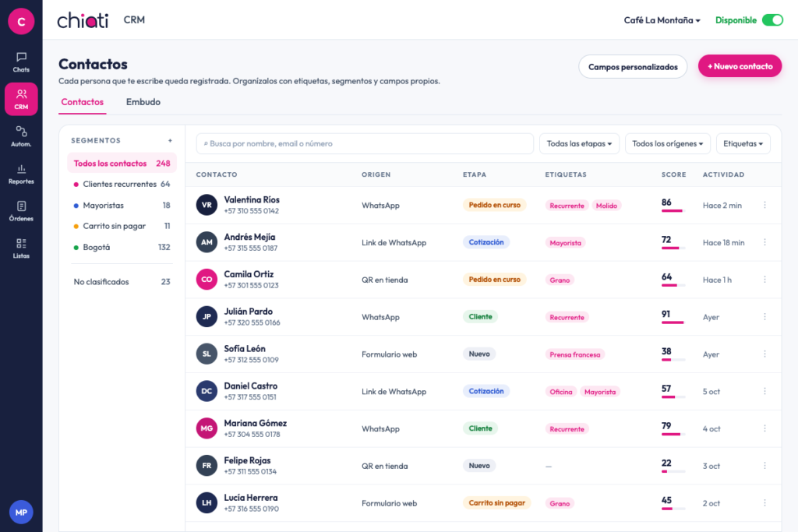Open row options for Sofía León

coord(764,354)
